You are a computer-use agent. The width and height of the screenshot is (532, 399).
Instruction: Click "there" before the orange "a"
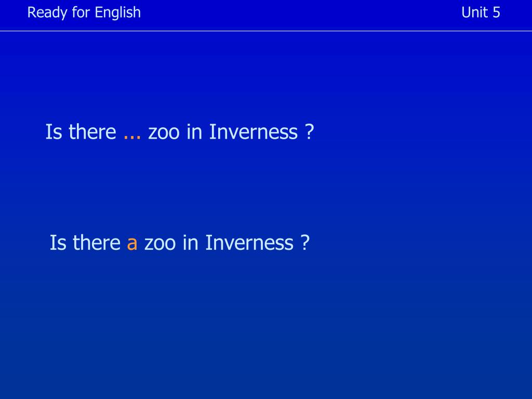pos(97,243)
